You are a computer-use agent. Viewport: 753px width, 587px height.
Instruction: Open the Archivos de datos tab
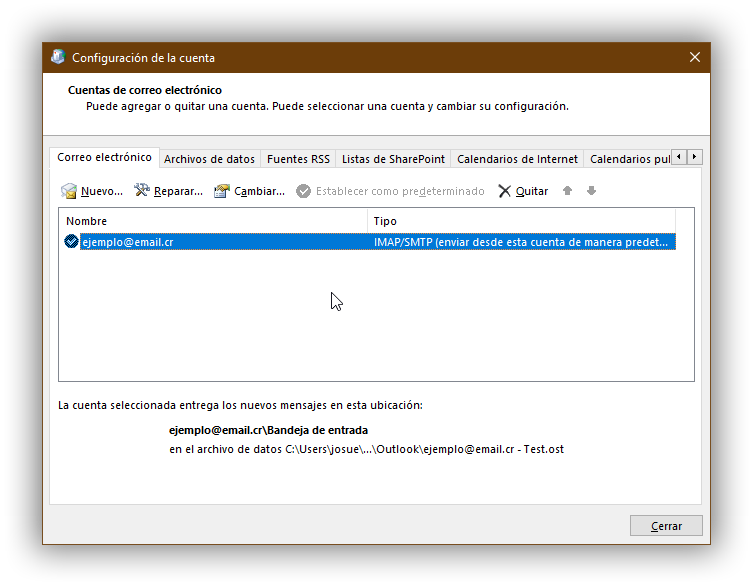tap(209, 159)
